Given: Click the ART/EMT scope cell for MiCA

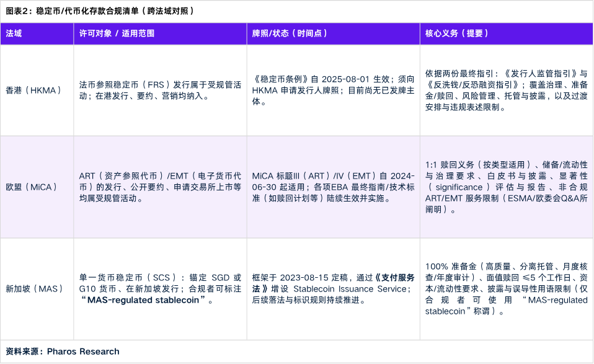Looking at the screenshot, I should [160, 187].
